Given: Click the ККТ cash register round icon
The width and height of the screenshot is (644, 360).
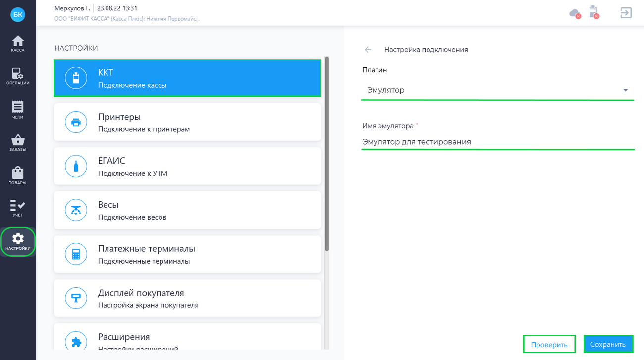Looking at the screenshot, I should point(76,78).
